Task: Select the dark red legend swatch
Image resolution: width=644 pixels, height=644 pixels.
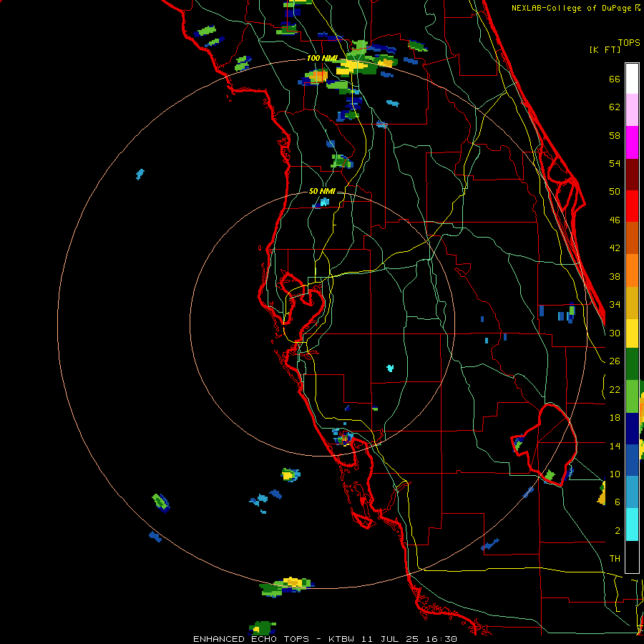Action: pyautogui.click(x=632, y=175)
